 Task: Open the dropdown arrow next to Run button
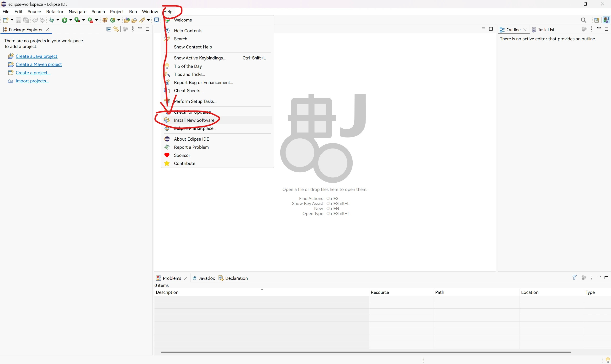point(71,20)
